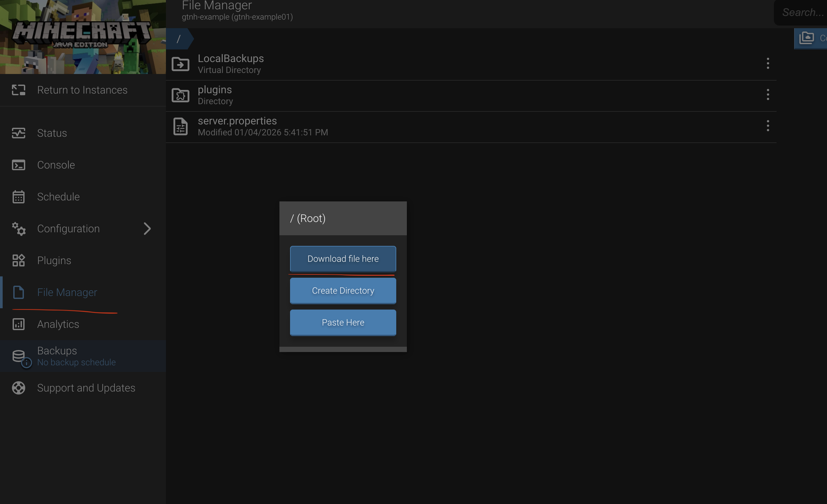Click the 'No backup schedule' notice
The height and width of the screenshot is (504, 827).
(x=76, y=362)
